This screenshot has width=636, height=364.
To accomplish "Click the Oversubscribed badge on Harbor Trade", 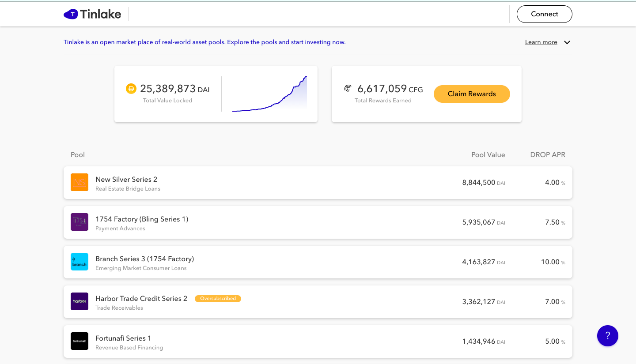I will click(x=218, y=299).
